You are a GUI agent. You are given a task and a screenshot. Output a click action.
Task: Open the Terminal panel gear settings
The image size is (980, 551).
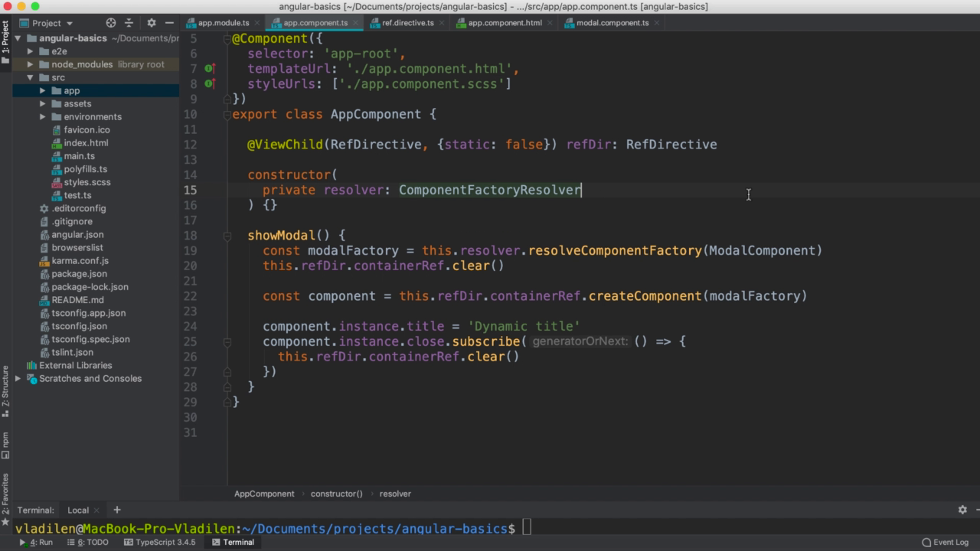tap(962, 510)
